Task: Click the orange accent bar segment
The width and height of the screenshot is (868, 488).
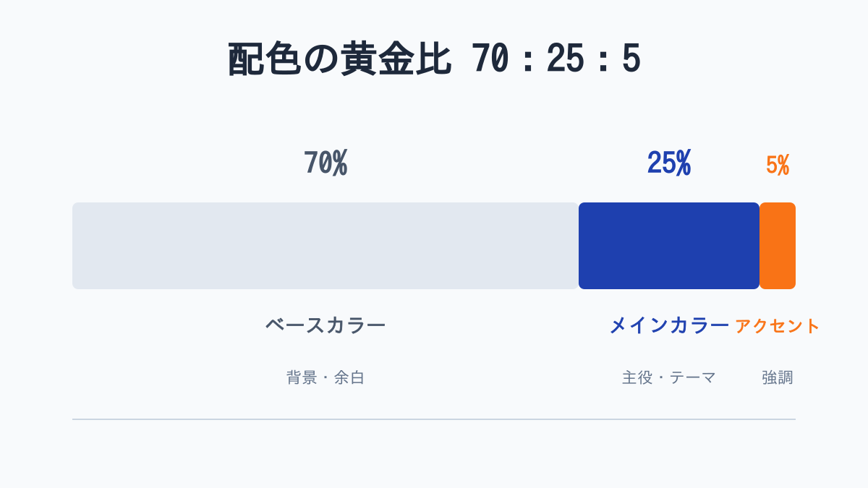Action: tap(778, 246)
